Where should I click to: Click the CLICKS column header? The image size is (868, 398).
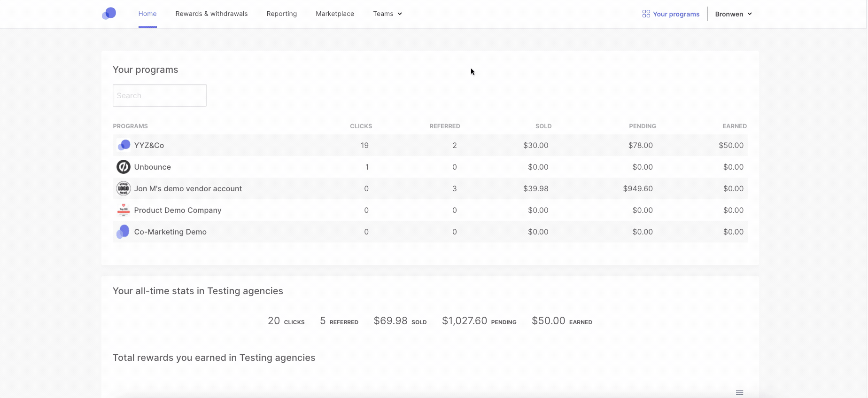coord(361,126)
